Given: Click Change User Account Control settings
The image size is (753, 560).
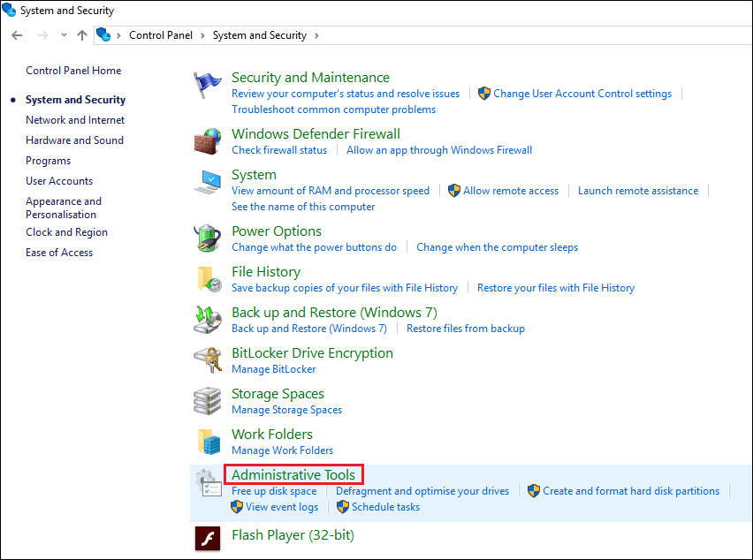Looking at the screenshot, I should (x=582, y=94).
